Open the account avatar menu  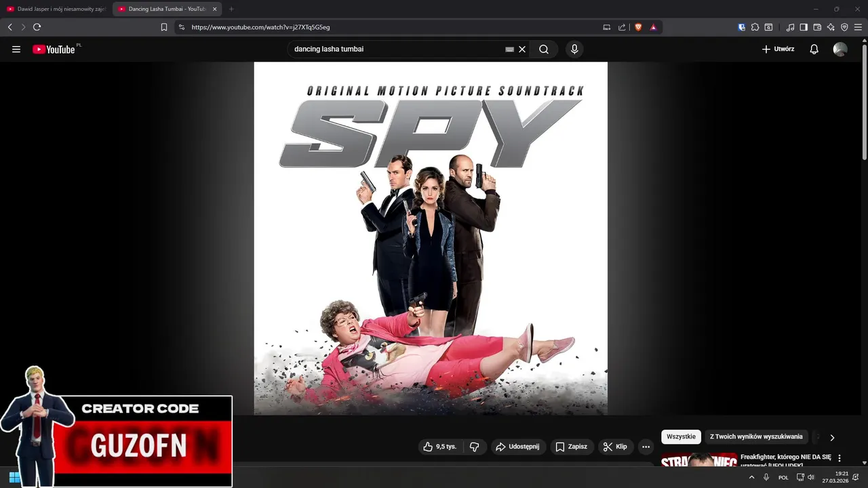click(840, 49)
